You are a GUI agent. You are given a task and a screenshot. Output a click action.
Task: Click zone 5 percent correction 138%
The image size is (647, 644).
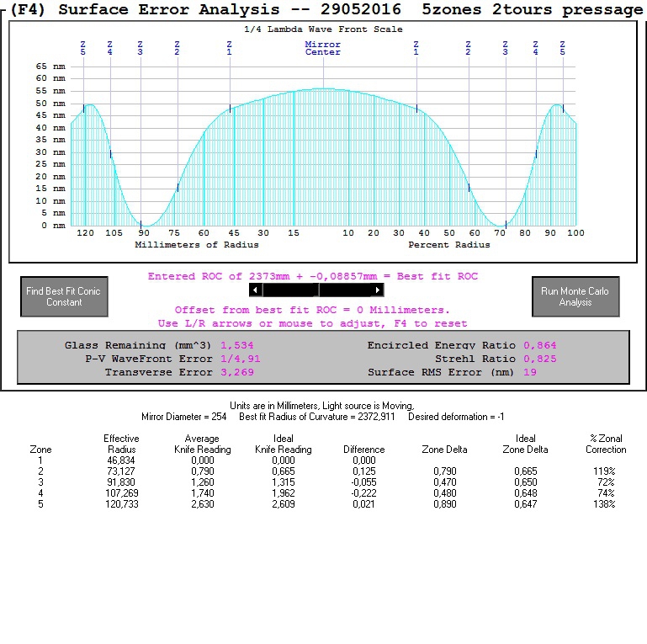[x=604, y=504]
